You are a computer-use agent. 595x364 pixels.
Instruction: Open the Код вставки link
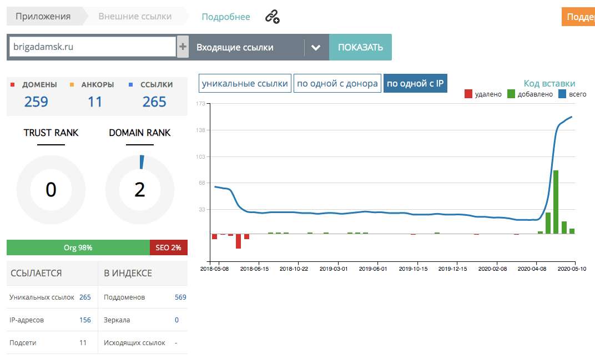pos(549,84)
